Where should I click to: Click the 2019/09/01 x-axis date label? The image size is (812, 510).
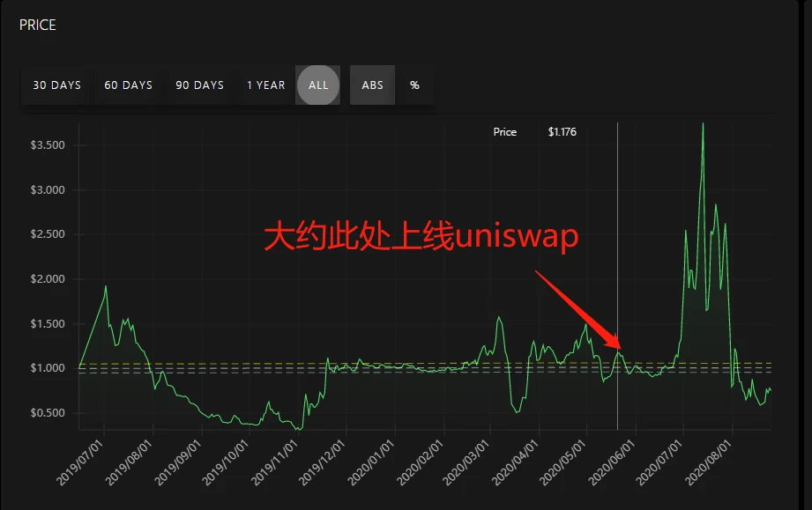pyautogui.click(x=177, y=462)
